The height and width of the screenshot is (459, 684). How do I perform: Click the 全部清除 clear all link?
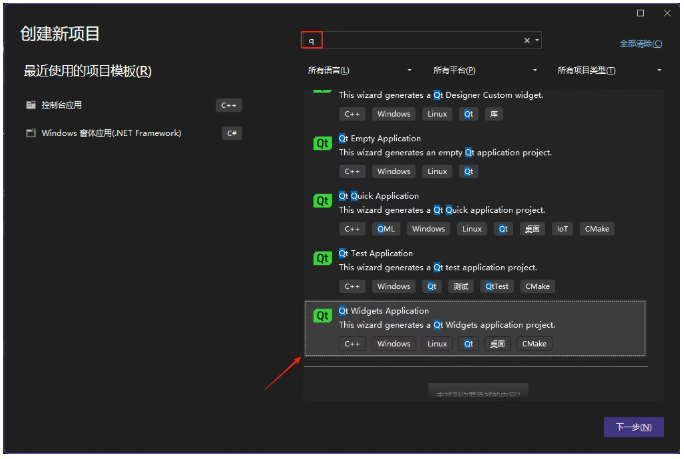pyautogui.click(x=641, y=44)
